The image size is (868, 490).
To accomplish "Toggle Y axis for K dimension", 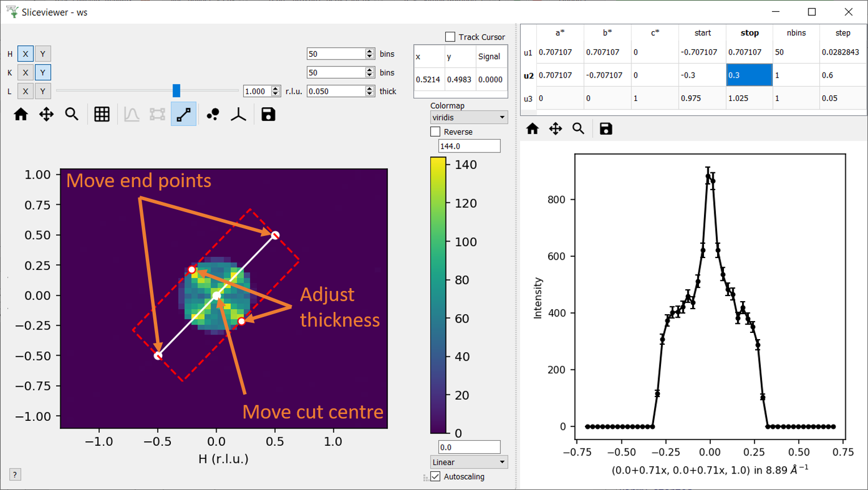I will point(43,72).
